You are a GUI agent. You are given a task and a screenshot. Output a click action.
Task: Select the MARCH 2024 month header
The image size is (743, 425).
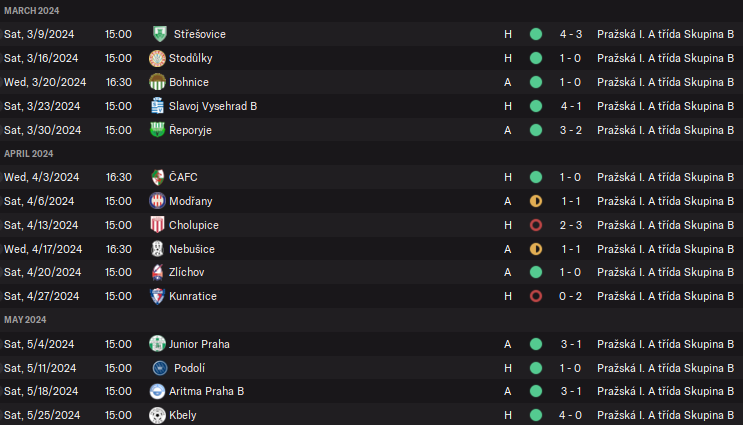click(32, 10)
